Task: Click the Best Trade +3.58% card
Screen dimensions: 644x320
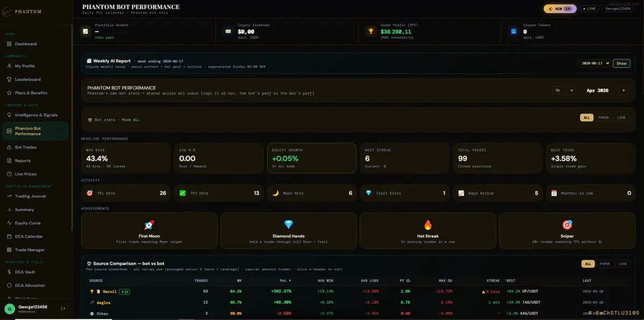Action: point(590,158)
